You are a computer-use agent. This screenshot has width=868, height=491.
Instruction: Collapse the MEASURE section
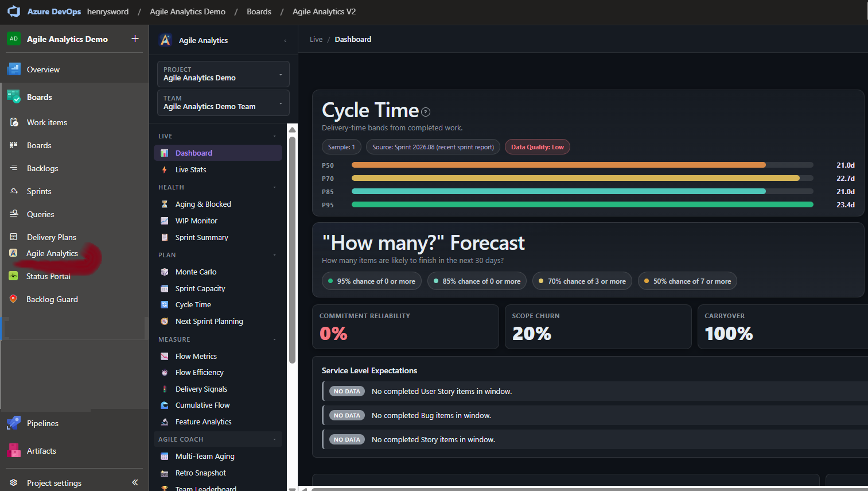pos(275,339)
